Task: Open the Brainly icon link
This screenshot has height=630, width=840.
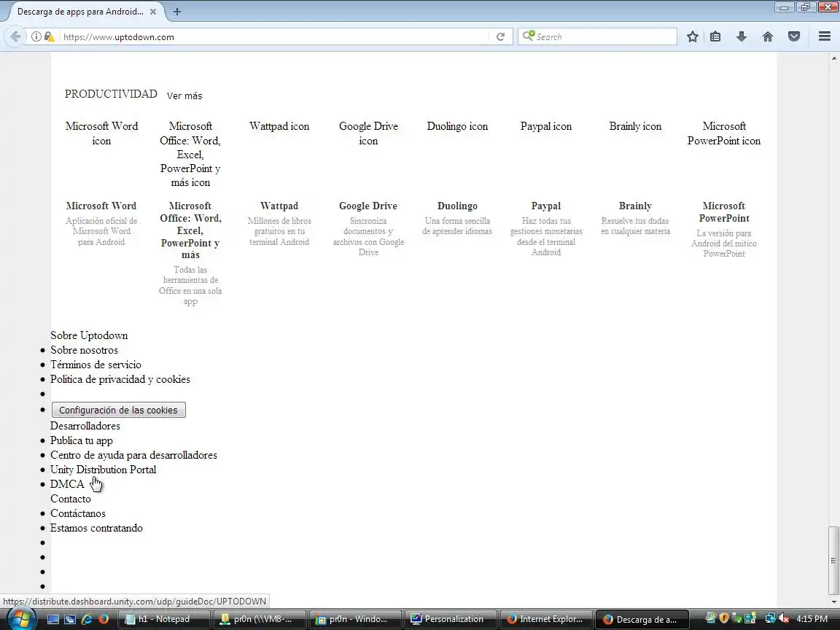Action: pyautogui.click(x=635, y=126)
